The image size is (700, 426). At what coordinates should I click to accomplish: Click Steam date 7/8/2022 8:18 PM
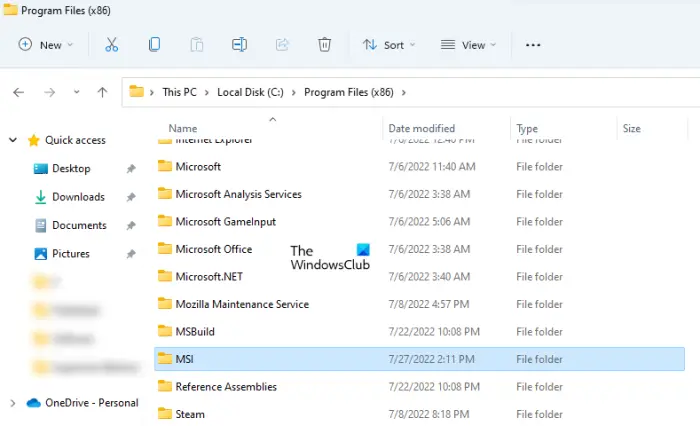[429, 414]
